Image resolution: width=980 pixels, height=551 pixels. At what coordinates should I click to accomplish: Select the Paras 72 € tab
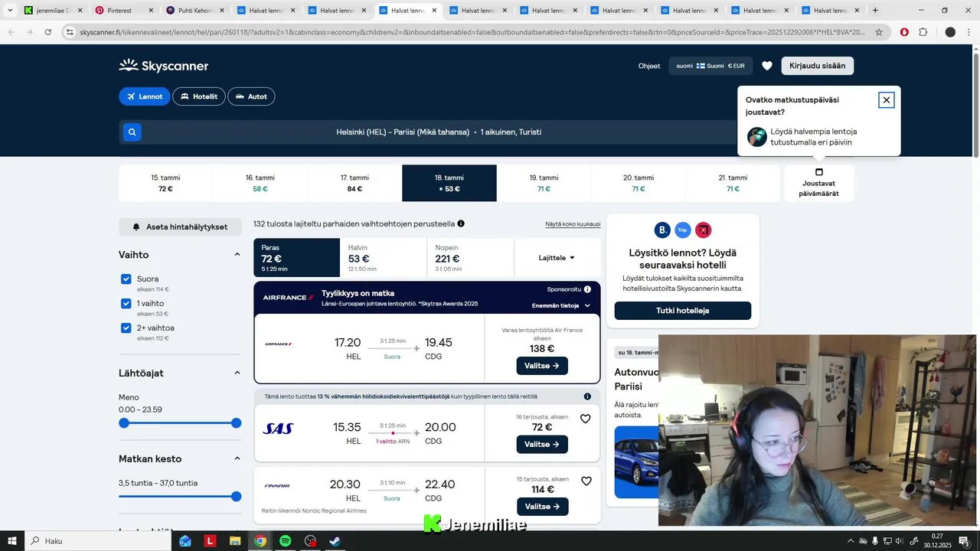coord(297,258)
